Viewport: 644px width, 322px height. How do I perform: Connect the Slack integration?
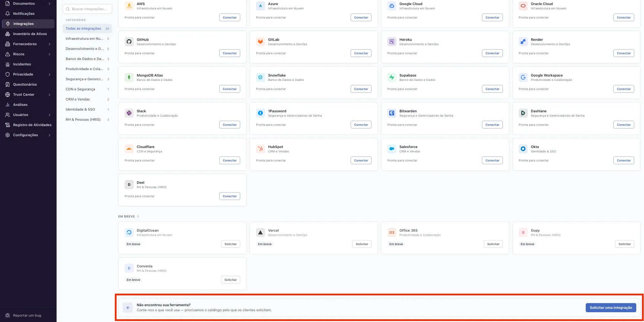click(x=230, y=125)
